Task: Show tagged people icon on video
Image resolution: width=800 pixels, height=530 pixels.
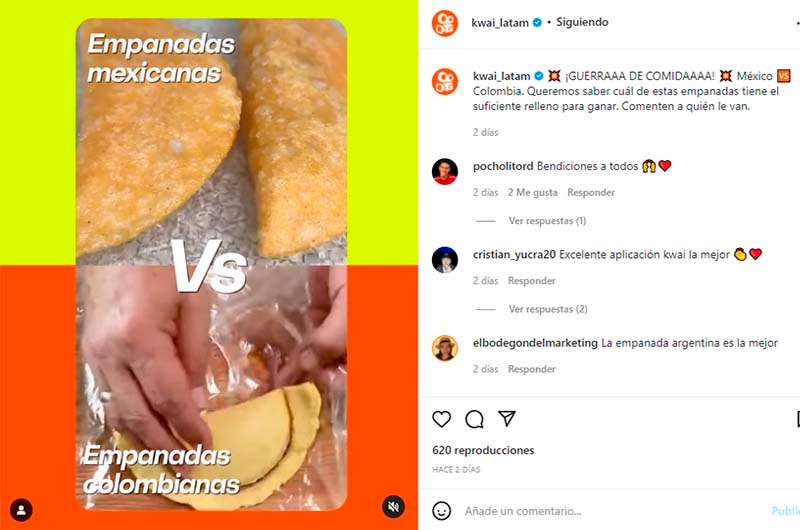Action: tap(21, 509)
